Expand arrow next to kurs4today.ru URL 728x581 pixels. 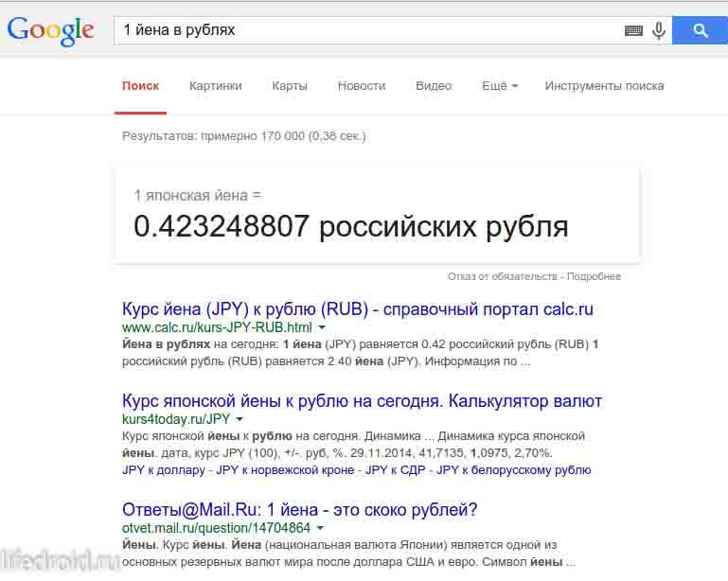pyautogui.click(x=240, y=419)
